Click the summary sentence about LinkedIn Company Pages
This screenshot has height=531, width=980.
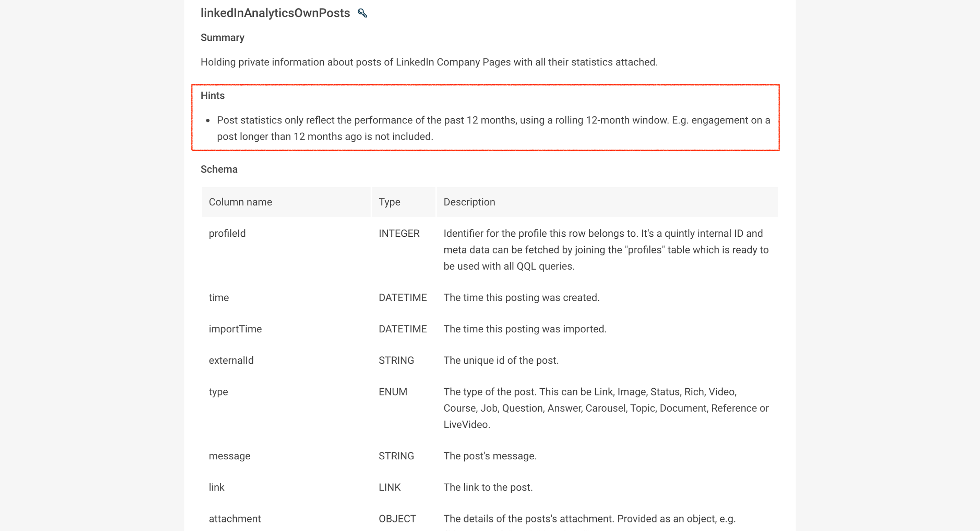tap(429, 62)
